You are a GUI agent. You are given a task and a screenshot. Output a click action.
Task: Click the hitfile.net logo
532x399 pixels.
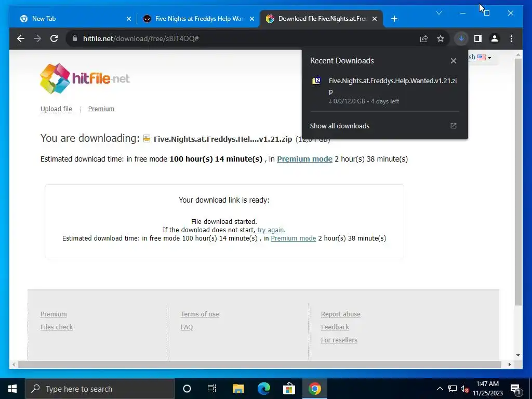[x=85, y=78]
